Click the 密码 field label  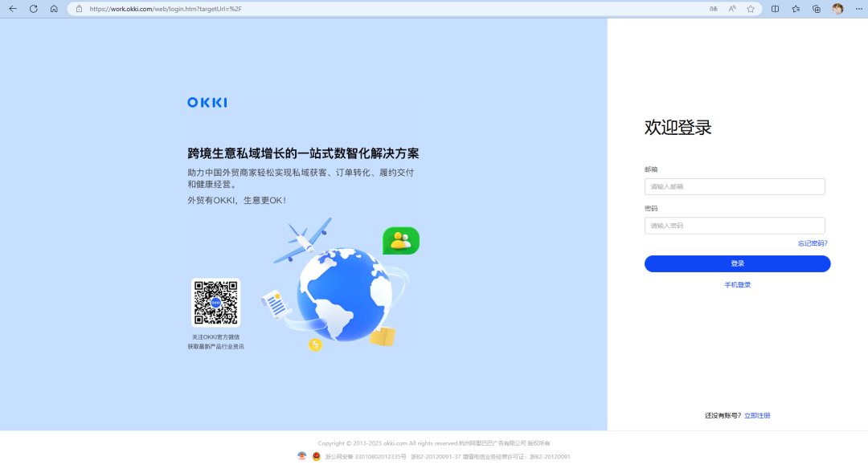coord(651,209)
